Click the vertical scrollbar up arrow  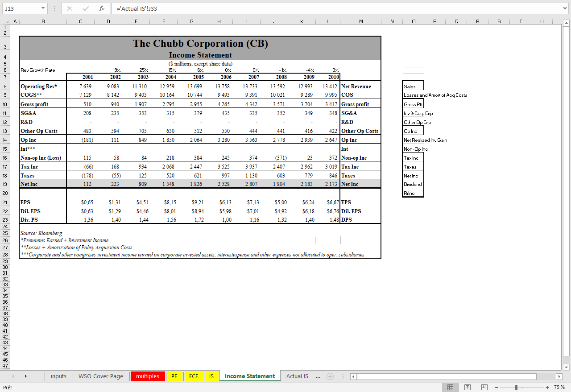[567, 23]
